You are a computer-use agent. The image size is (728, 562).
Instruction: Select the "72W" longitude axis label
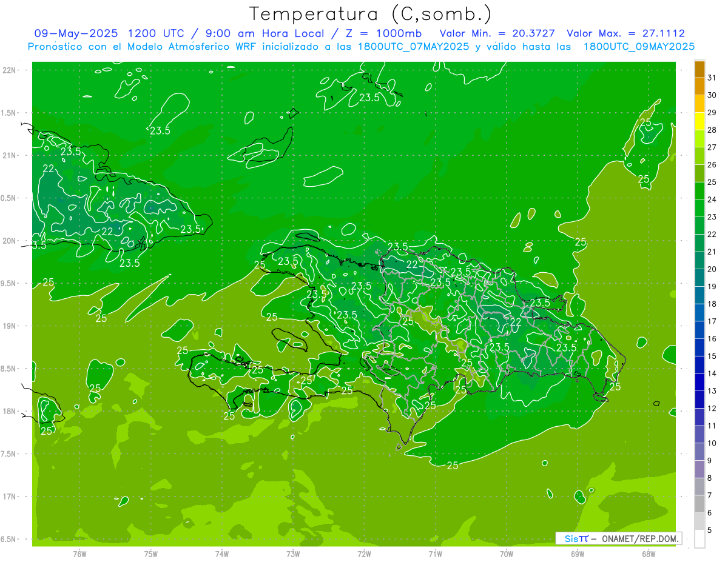coord(364,554)
